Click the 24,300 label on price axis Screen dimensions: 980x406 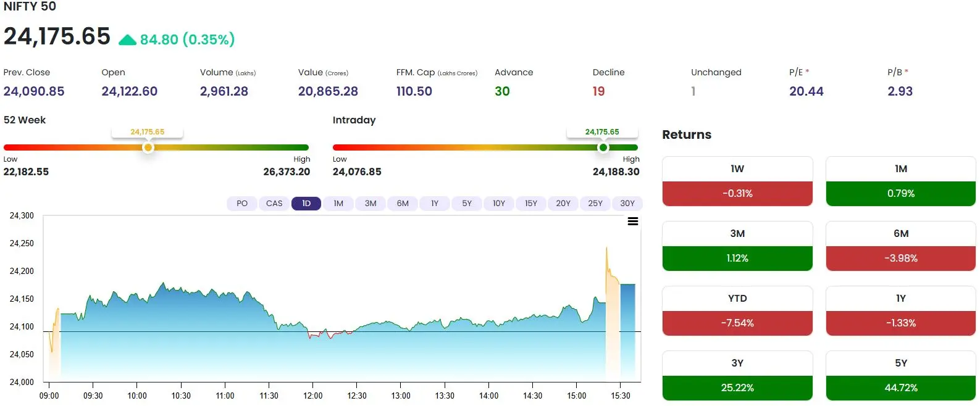pos(22,215)
